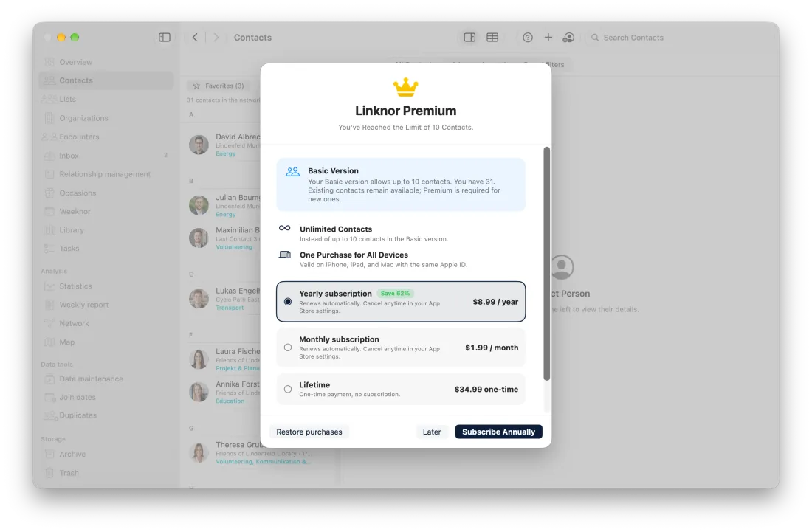This screenshot has width=812, height=532.
Task: Toggle the sidebar icon in the title bar
Action: click(x=165, y=37)
